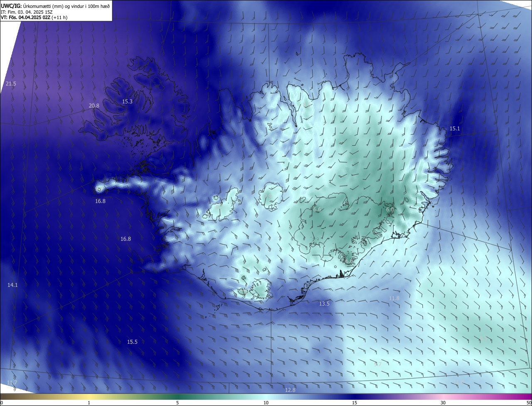Viewport: 532px width, 406px height.
Task: Select the initial time line 'IT: Fim. 03. 04. 2025 15Z'
Action: [27, 12]
